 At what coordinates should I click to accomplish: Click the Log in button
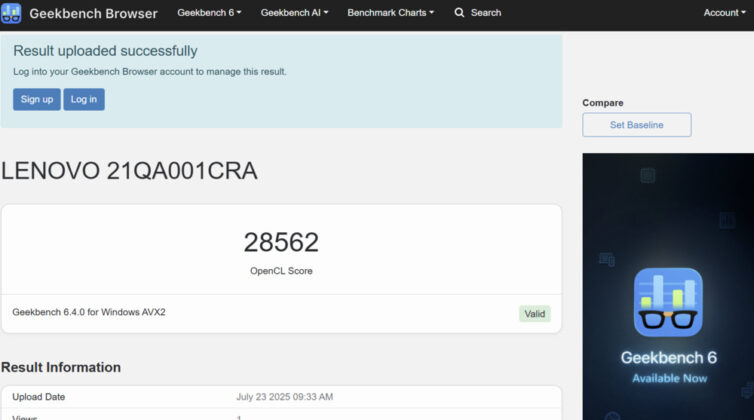(84, 99)
